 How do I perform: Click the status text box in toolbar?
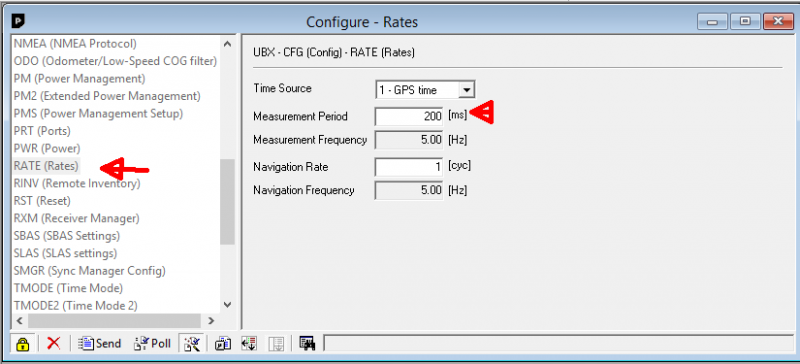point(558,344)
